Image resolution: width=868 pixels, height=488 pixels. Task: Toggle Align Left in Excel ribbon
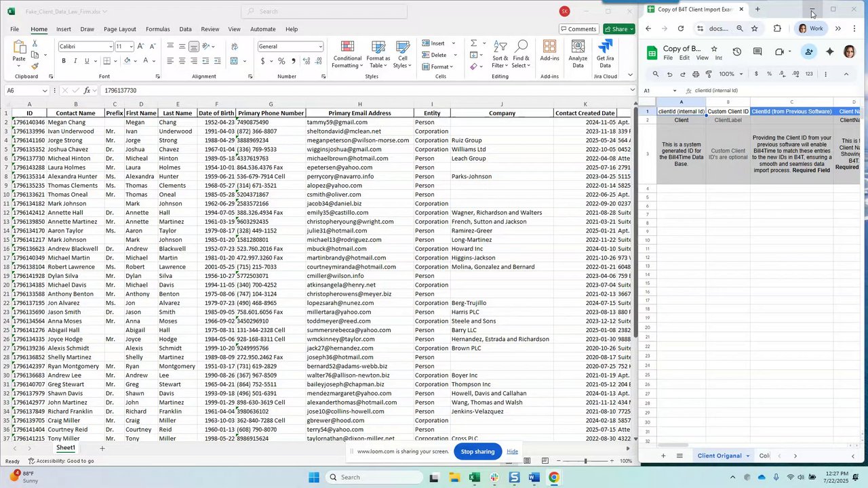(170, 61)
